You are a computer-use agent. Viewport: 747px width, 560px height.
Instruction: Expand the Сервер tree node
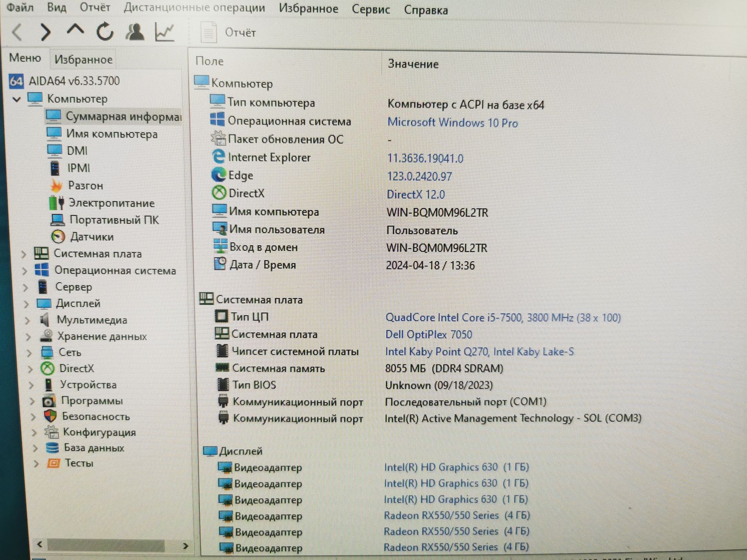point(25,287)
